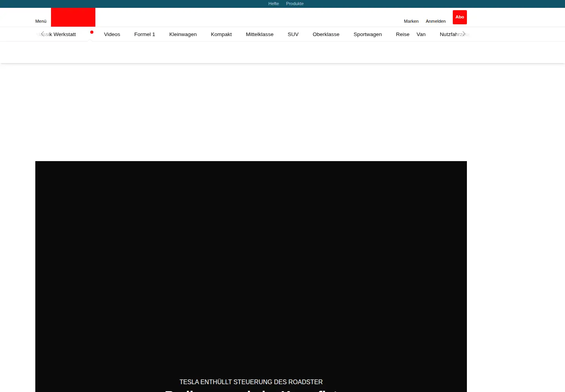Open the Produkte link in top bar

[x=295, y=4]
